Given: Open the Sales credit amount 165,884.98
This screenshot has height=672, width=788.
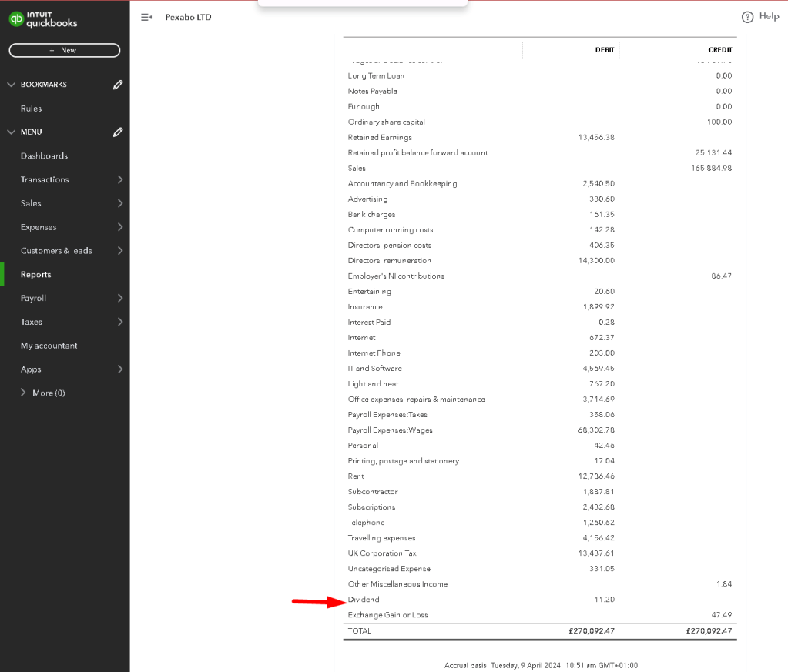Looking at the screenshot, I should (x=711, y=168).
